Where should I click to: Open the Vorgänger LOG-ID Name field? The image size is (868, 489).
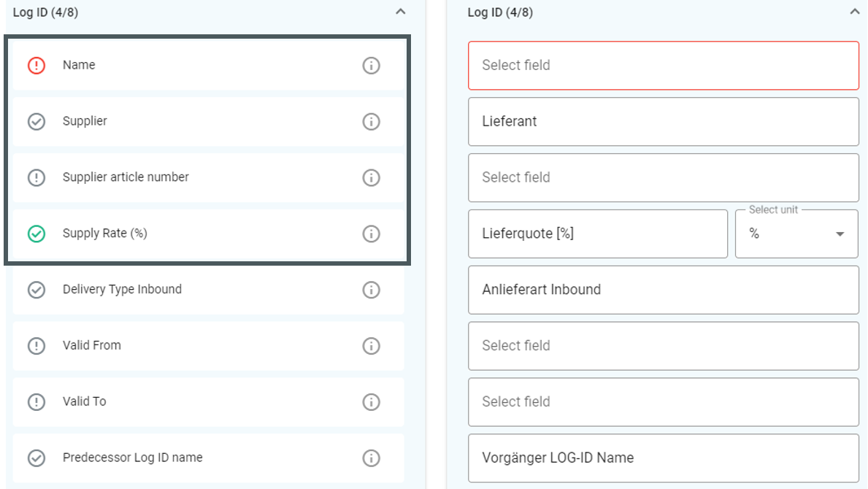click(663, 458)
